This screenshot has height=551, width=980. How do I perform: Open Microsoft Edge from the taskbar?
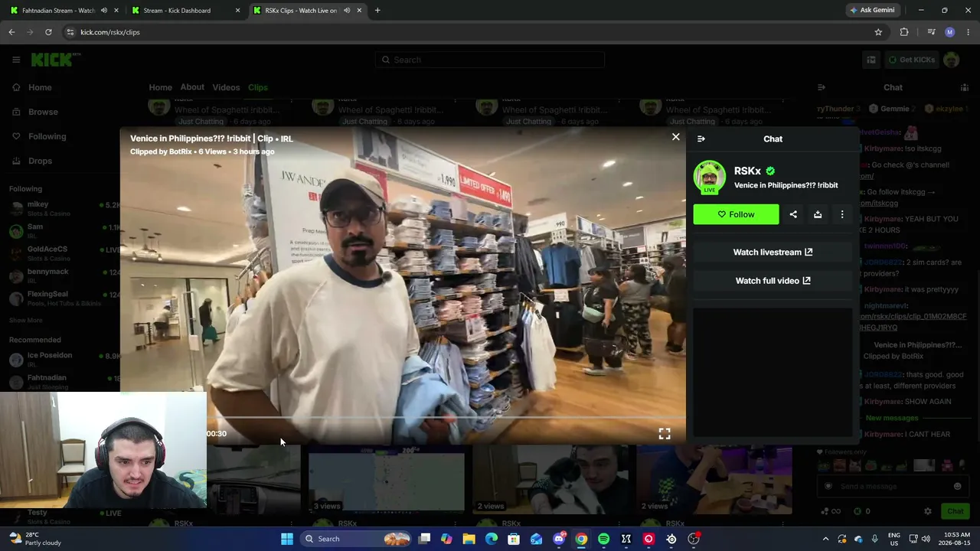492,539
